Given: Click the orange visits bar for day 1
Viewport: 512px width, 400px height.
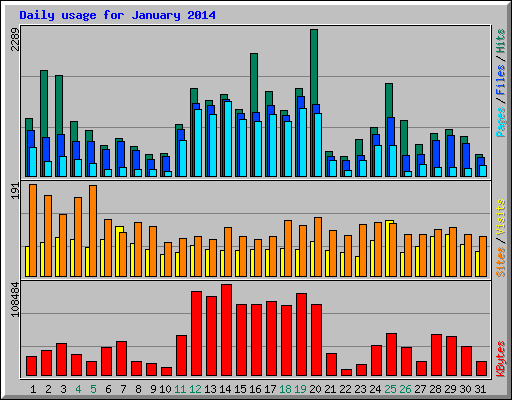Looking at the screenshot, I should tap(33, 230).
